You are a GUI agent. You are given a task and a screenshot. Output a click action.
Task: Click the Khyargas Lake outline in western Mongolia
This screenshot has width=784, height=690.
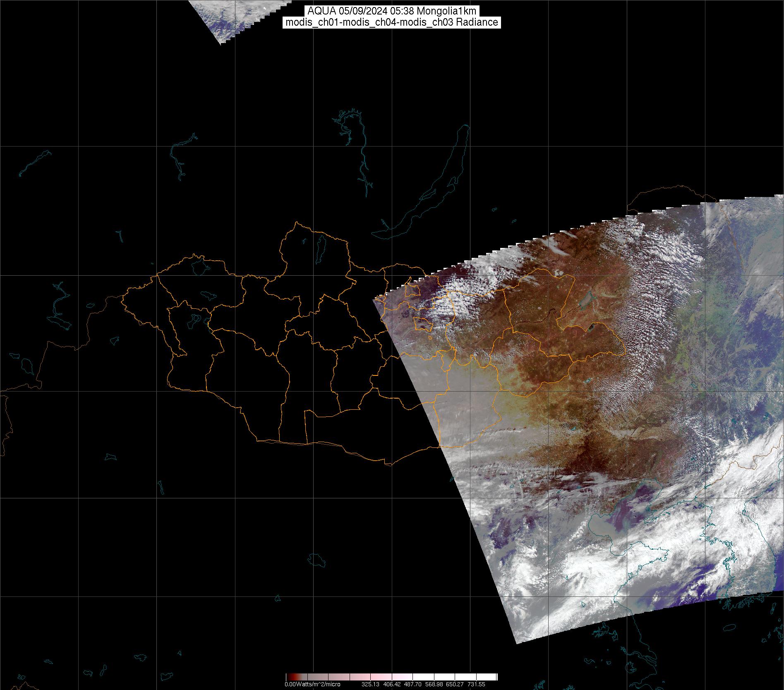click(207, 296)
